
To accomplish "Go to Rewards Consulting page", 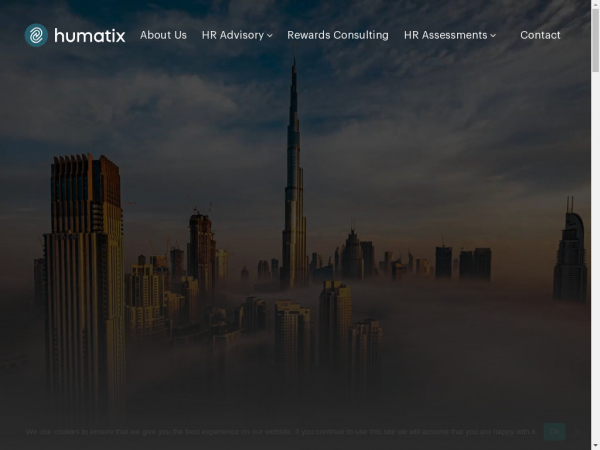I will pyautogui.click(x=338, y=35).
